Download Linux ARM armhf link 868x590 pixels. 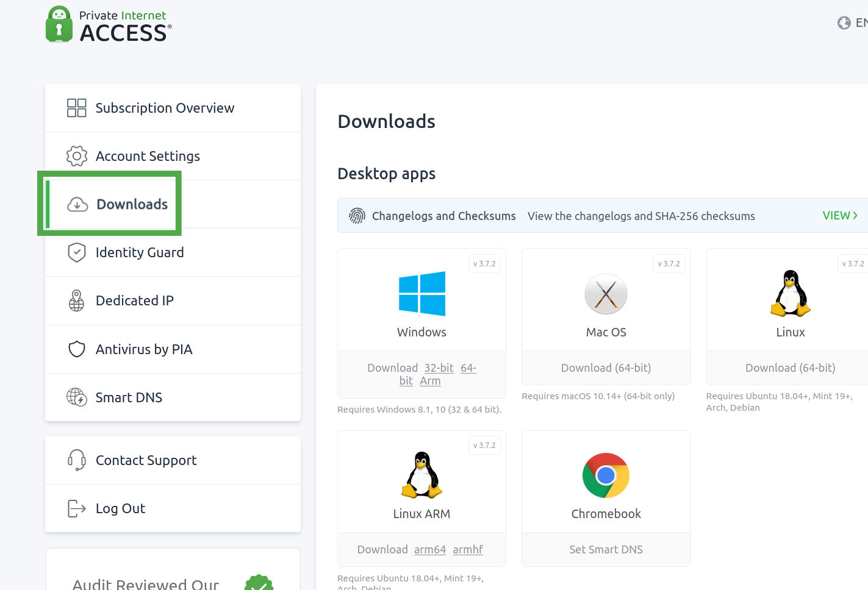pos(468,550)
